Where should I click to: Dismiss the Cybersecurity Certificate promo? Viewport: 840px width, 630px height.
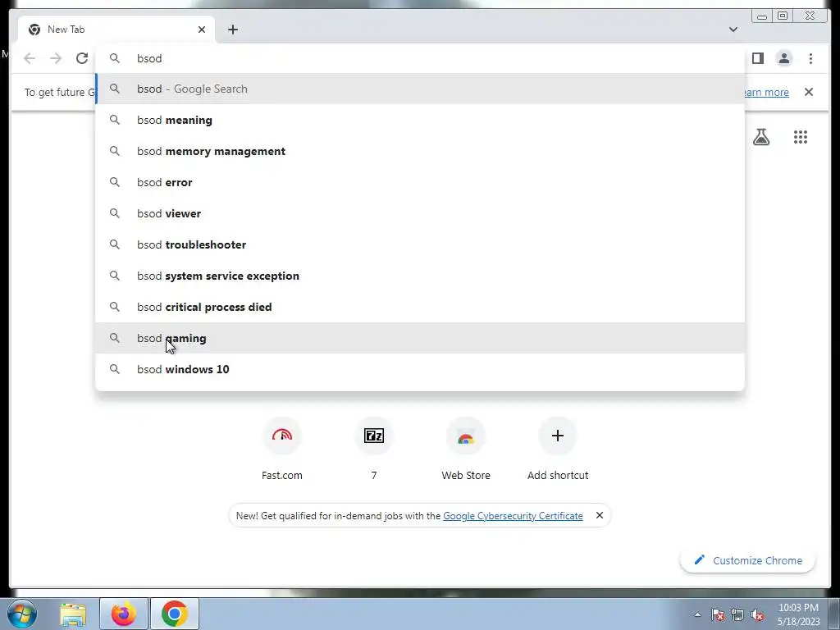point(600,515)
